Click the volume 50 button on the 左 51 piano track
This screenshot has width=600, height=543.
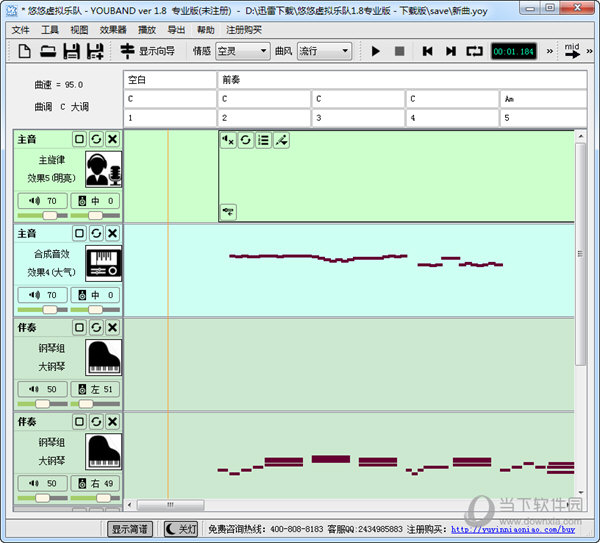pyautogui.click(x=43, y=389)
